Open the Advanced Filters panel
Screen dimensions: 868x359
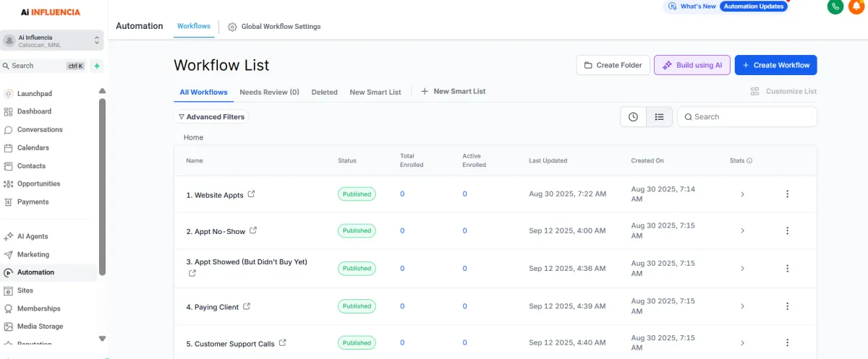pos(211,117)
